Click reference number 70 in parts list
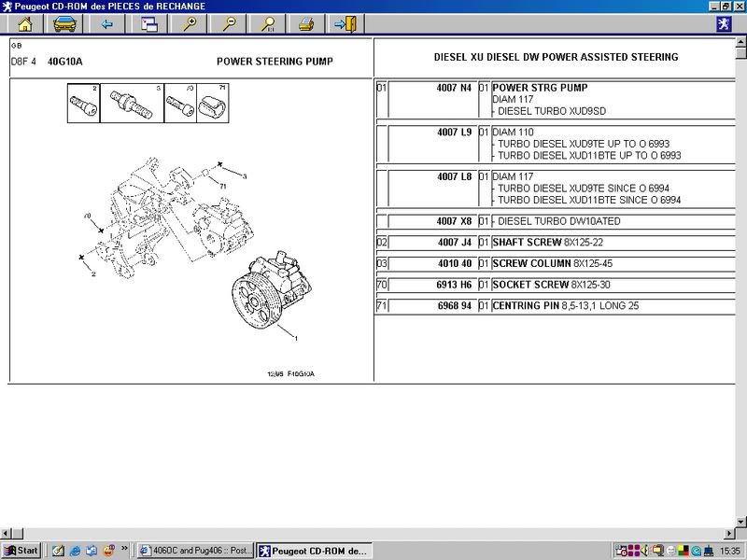This screenshot has height=560, width=747. point(382,285)
